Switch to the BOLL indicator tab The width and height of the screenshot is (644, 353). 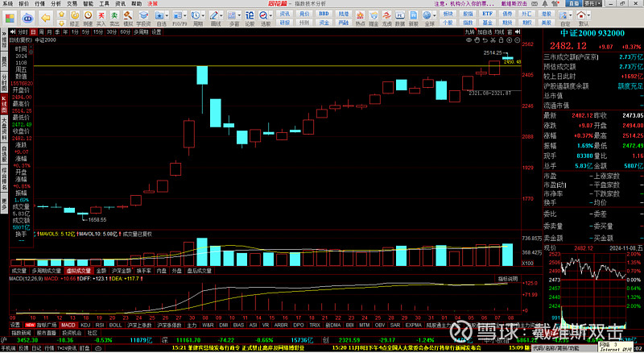click(115, 325)
